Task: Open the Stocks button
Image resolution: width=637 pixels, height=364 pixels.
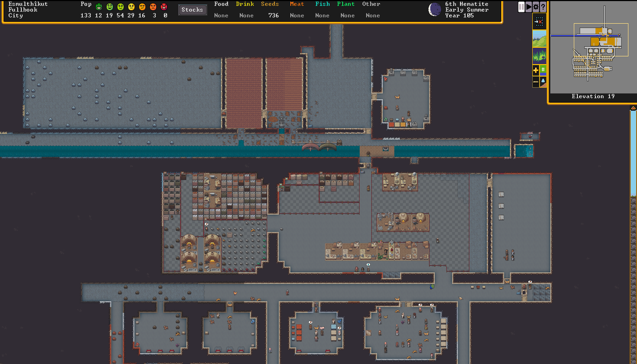Action: [x=192, y=10]
